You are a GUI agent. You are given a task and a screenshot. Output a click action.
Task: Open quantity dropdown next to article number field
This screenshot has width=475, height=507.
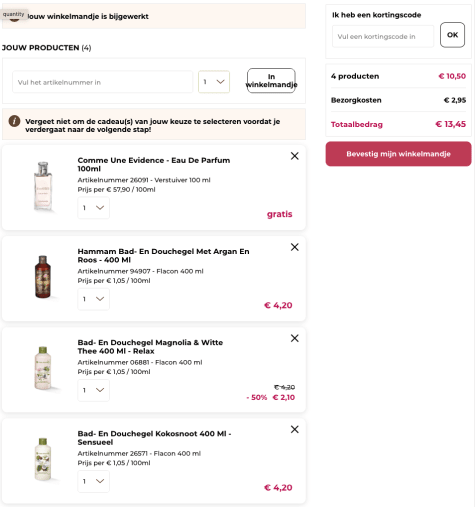pos(214,82)
